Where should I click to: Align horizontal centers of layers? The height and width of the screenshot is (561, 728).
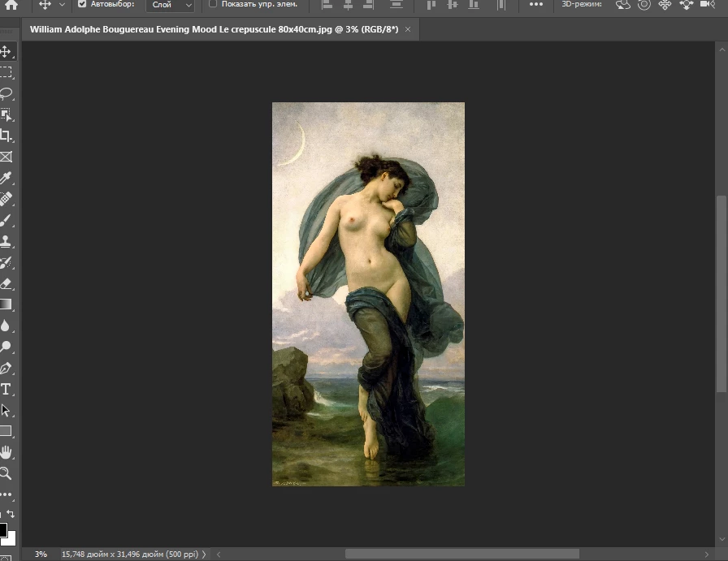pos(348,5)
